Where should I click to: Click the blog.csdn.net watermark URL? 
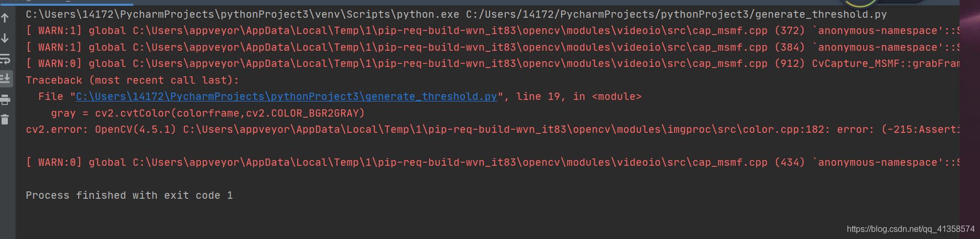click(910, 229)
